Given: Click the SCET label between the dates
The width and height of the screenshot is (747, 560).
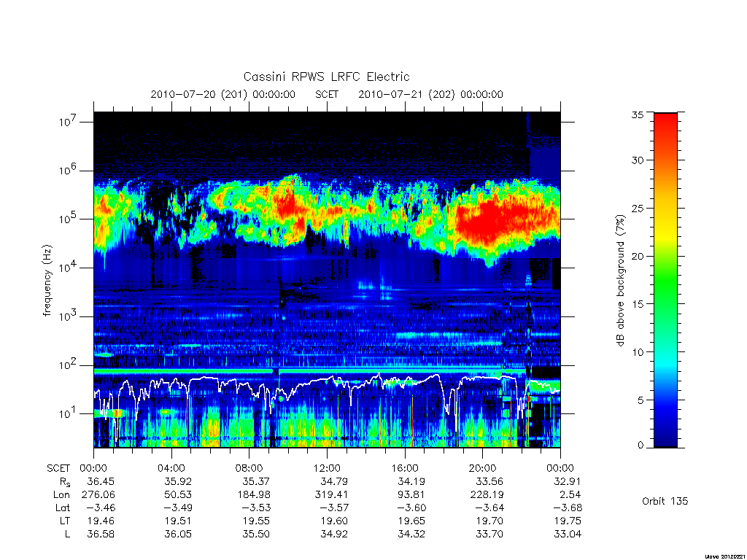Looking at the screenshot, I should click(327, 94).
